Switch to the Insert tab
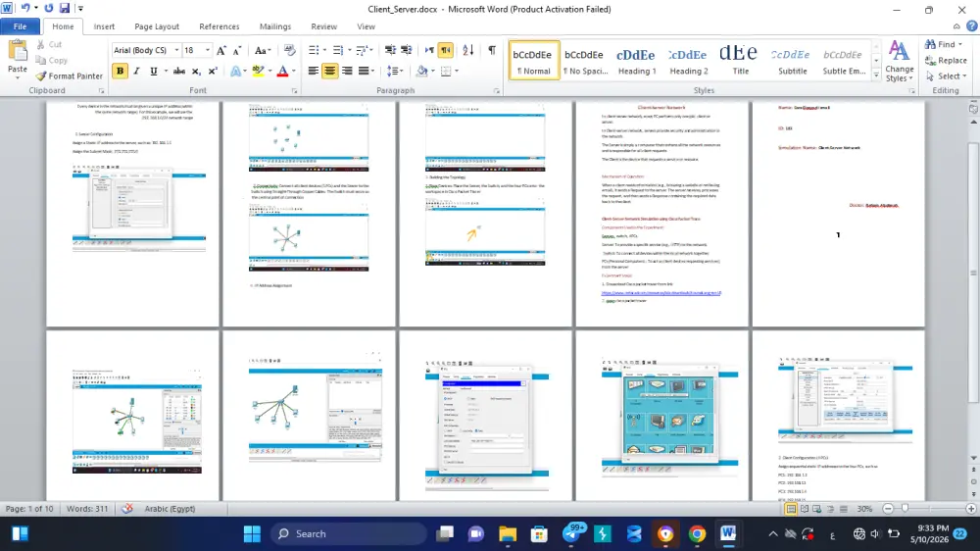 click(104, 26)
